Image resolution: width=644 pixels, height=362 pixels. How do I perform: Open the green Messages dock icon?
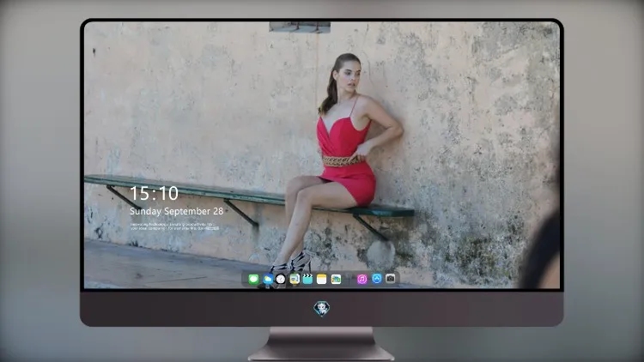coord(253,280)
